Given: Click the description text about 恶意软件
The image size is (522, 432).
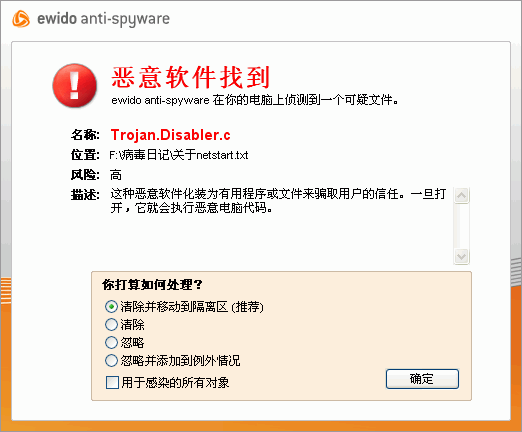Looking at the screenshot, I should click(278, 201).
